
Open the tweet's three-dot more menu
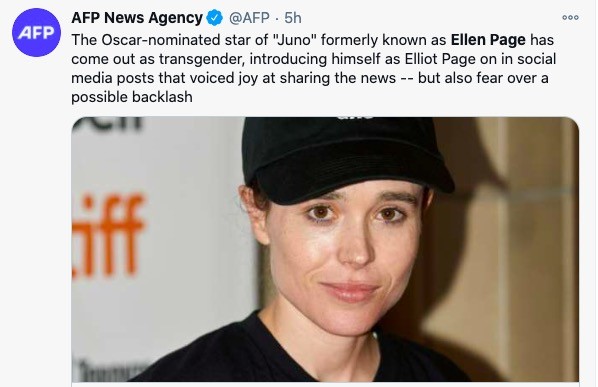click(x=570, y=18)
